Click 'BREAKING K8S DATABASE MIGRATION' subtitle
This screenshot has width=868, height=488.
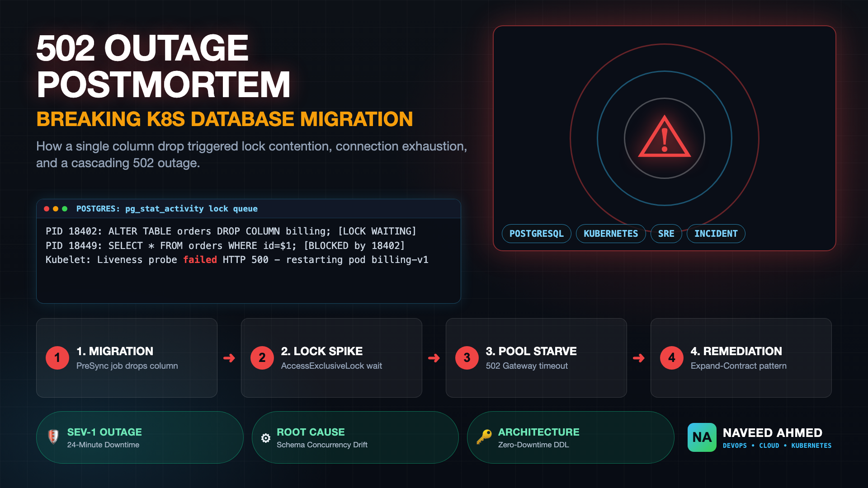point(225,119)
